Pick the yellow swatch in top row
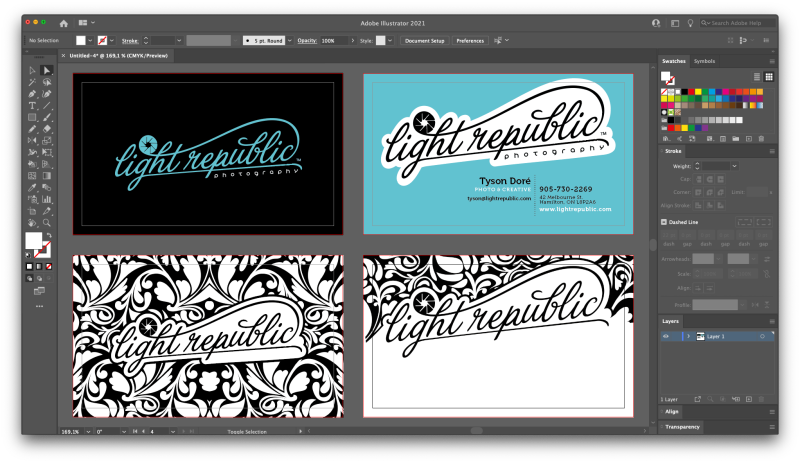 698,92
